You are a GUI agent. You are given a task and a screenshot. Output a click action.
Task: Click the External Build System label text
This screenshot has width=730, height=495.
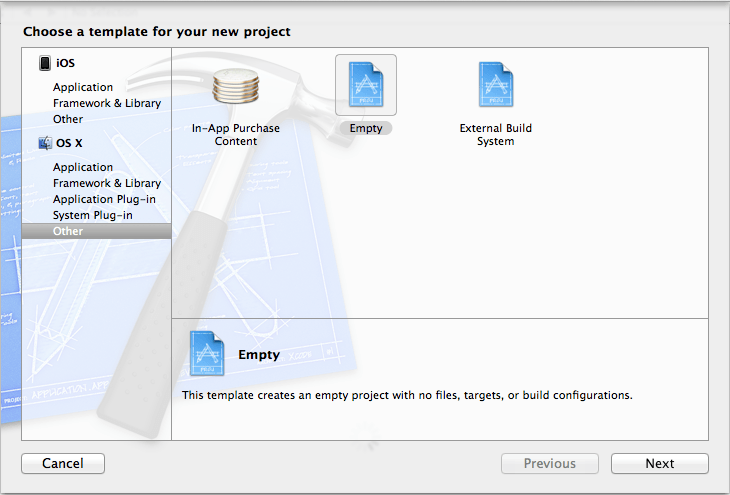(495, 135)
